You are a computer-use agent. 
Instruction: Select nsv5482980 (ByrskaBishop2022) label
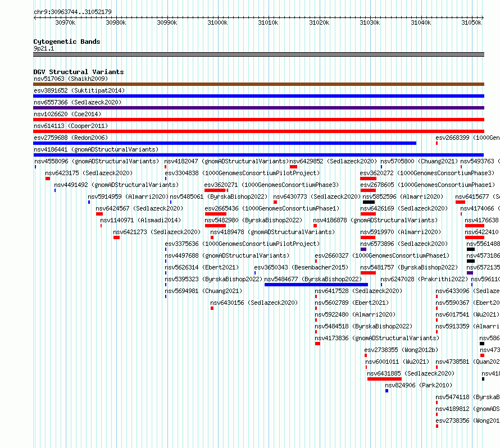[x=253, y=220]
